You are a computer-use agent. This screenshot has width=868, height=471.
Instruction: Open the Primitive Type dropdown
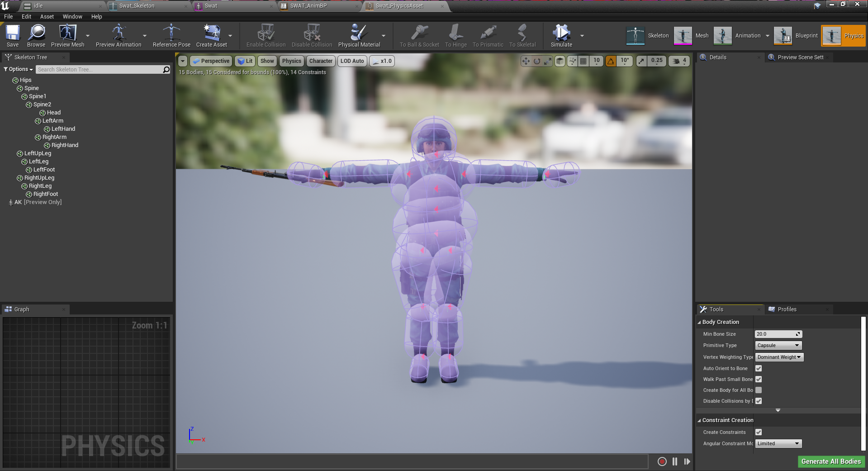[778, 345]
